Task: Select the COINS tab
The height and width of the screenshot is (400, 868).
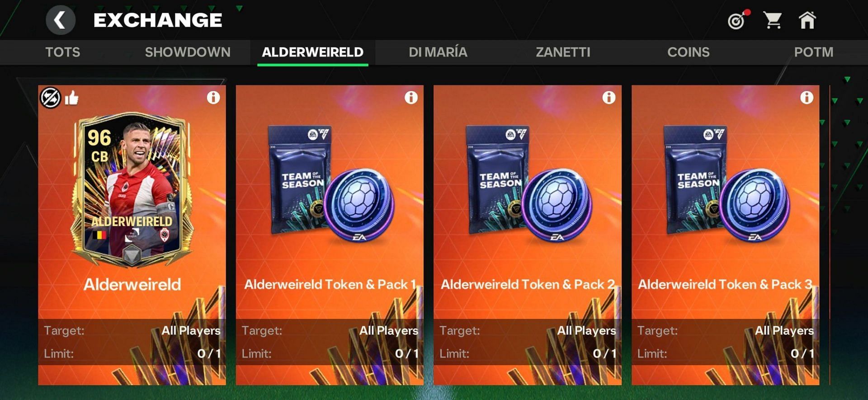Action: [x=688, y=52]
